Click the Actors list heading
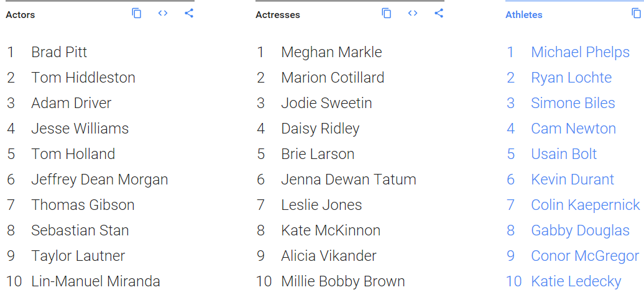The height and width of the screenshot is (295, 644). pyautogui.click(x=21, y=14)
